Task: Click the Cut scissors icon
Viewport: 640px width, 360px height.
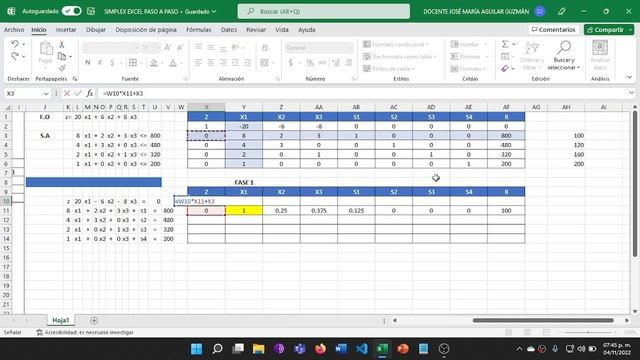Action: (x=62, y=44)
